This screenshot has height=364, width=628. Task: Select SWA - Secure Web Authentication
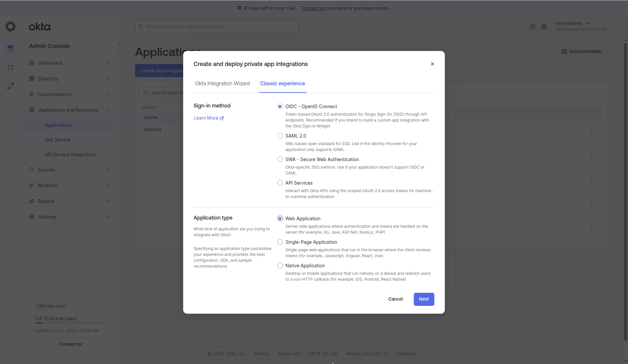coord(280,159)
